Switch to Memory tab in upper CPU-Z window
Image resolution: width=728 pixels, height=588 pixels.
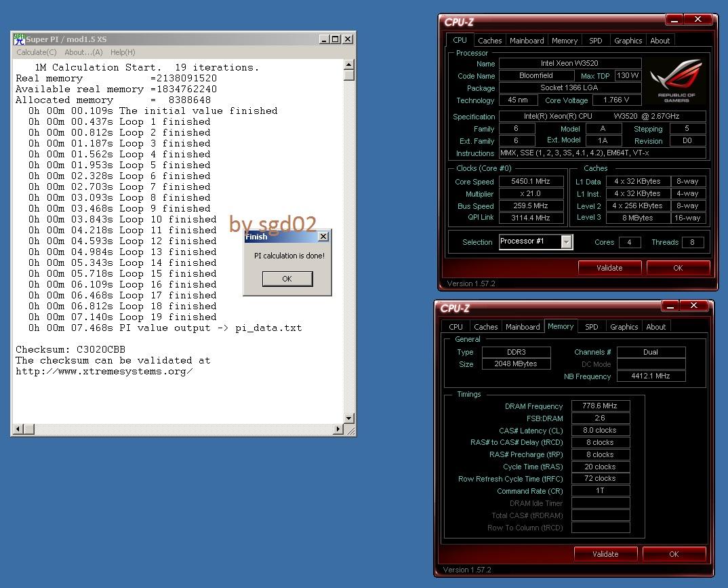[x=565, y=41]
